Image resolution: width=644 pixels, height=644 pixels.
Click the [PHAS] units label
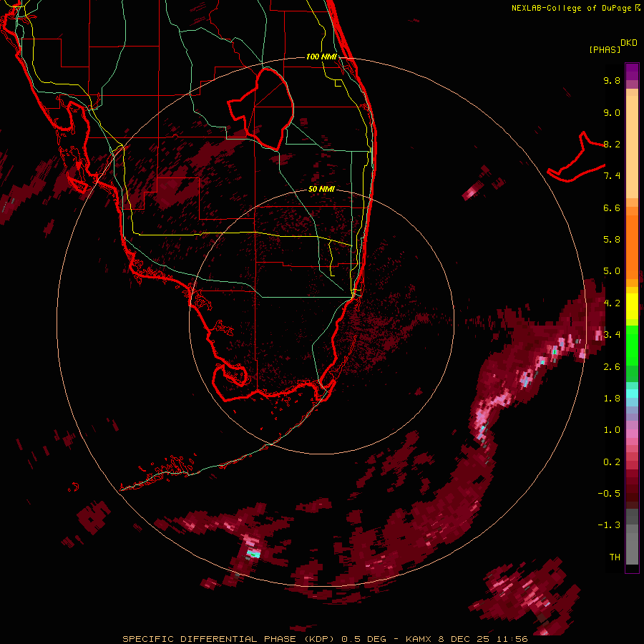(x=604, y=50)
